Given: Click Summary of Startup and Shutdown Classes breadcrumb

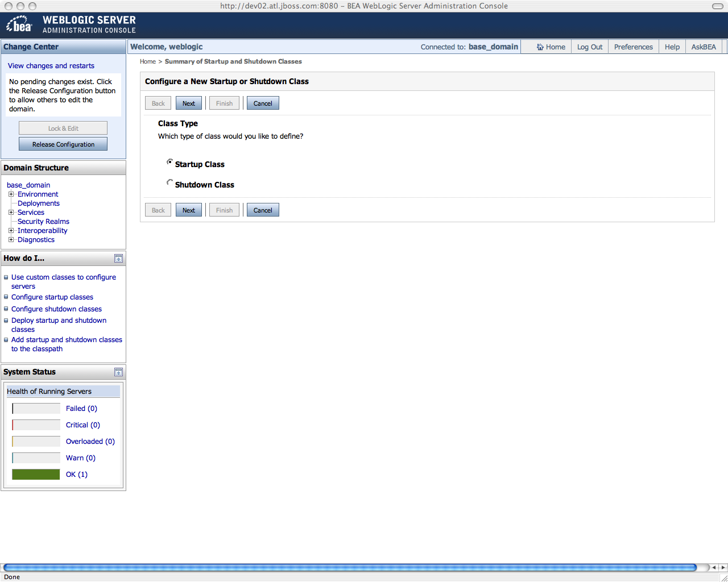Looking at the screenshot, I should 233,61.
